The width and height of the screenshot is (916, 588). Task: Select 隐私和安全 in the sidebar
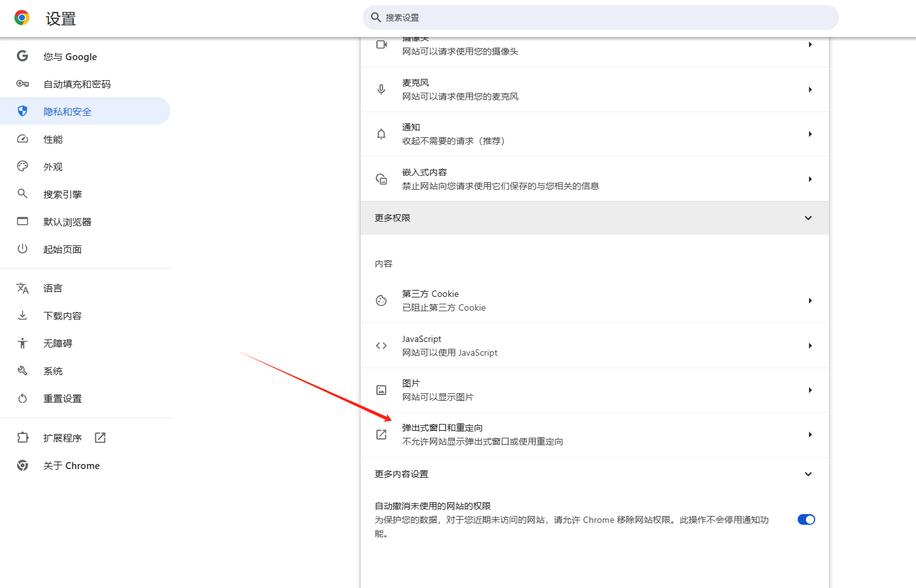(x=85, y=111)
